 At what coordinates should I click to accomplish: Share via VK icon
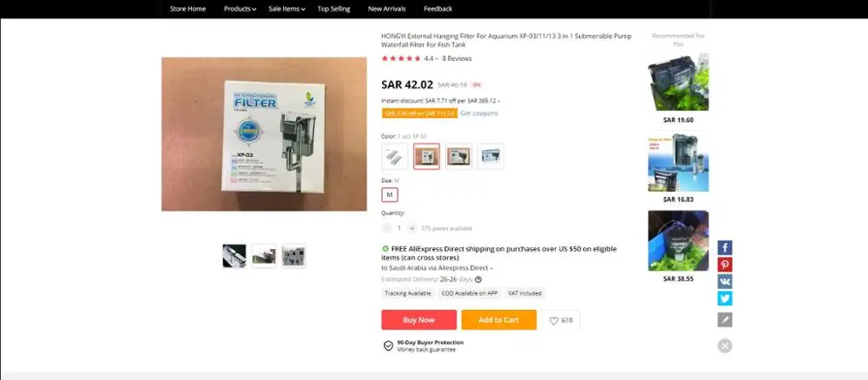[x=725, y=282]
